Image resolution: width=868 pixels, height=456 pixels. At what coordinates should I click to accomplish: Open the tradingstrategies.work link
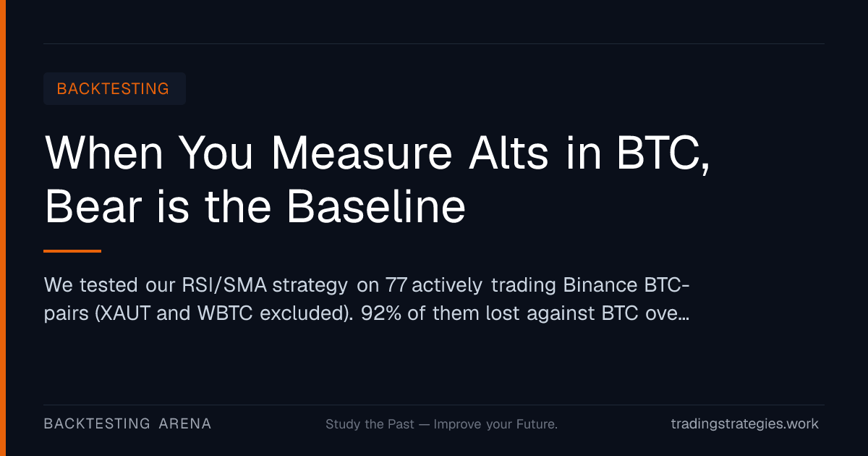[x=745, y=424]
